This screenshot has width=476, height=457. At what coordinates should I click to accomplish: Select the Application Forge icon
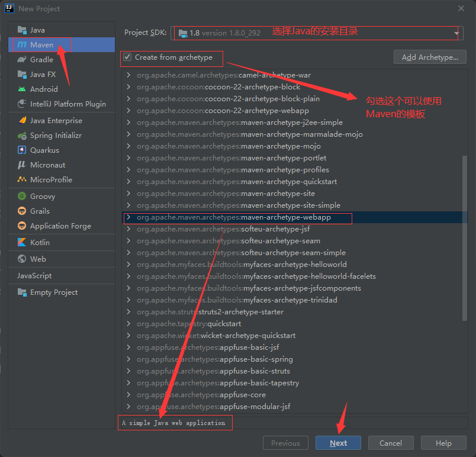pos(22,226)
